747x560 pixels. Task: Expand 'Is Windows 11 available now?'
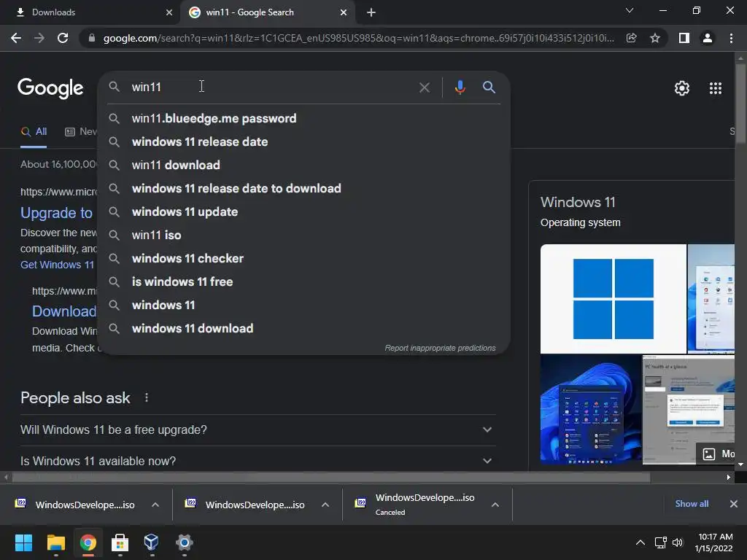258,461
